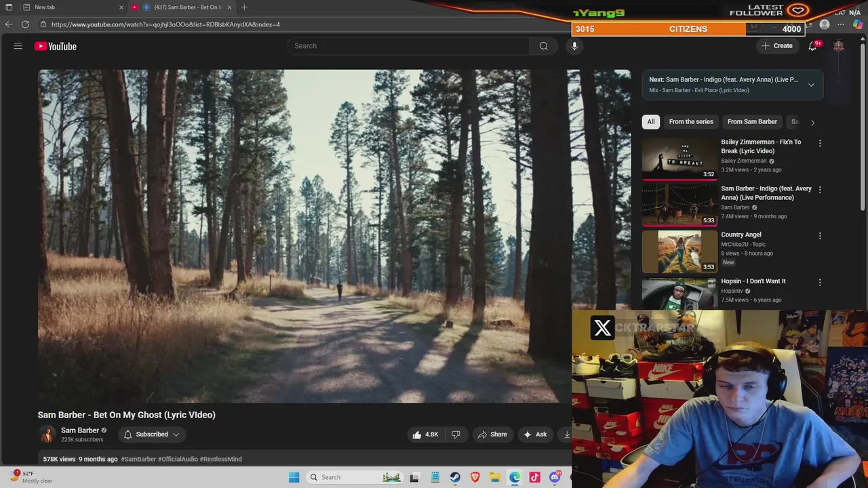Open Brave browser from the taskbar

475,477
